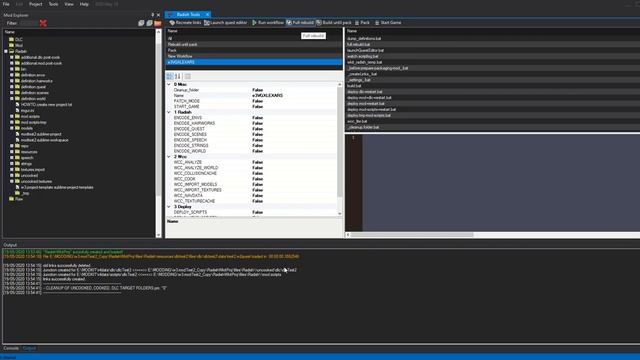Switch to the Output tab at bottom
The image size is (640, 360).
(x=29, y=348)
